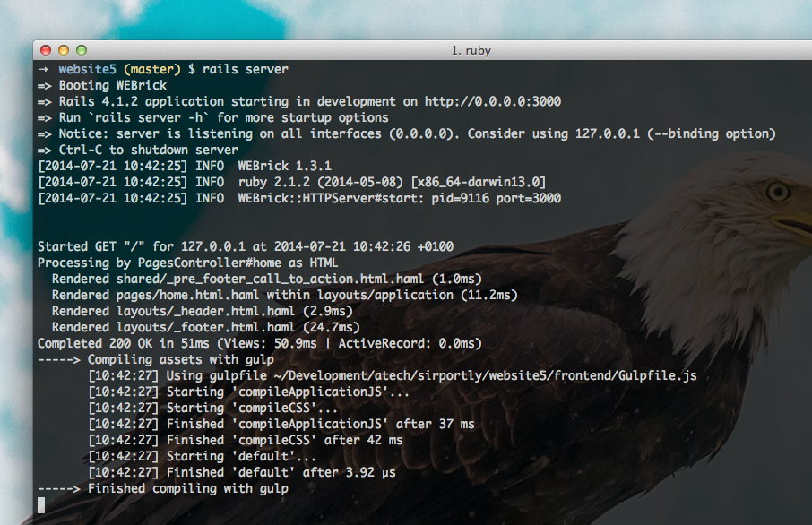812x525 pixels.
Task: Click the 'rails server' command text
Action: pyautogui.click(x=246, y=69)
